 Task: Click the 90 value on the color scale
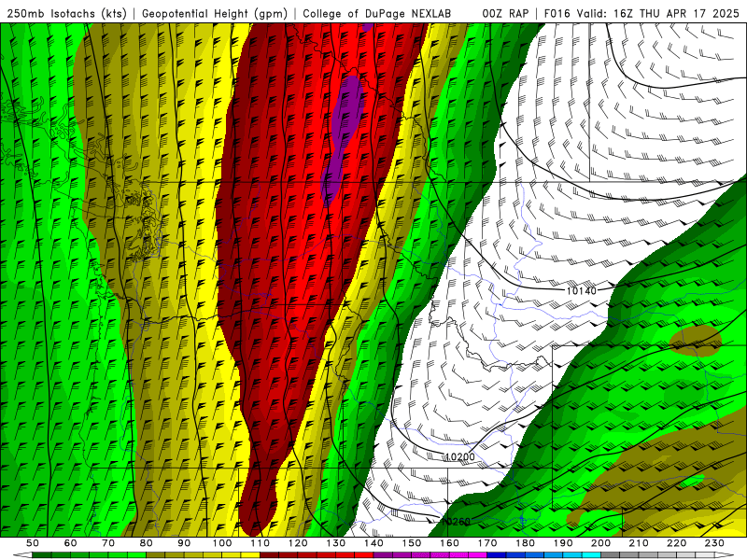[x=184, y=543]
